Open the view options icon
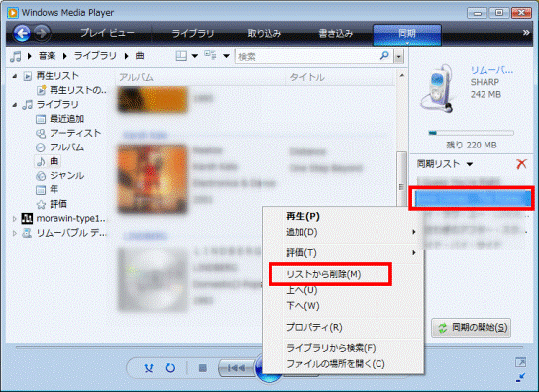 210,55
